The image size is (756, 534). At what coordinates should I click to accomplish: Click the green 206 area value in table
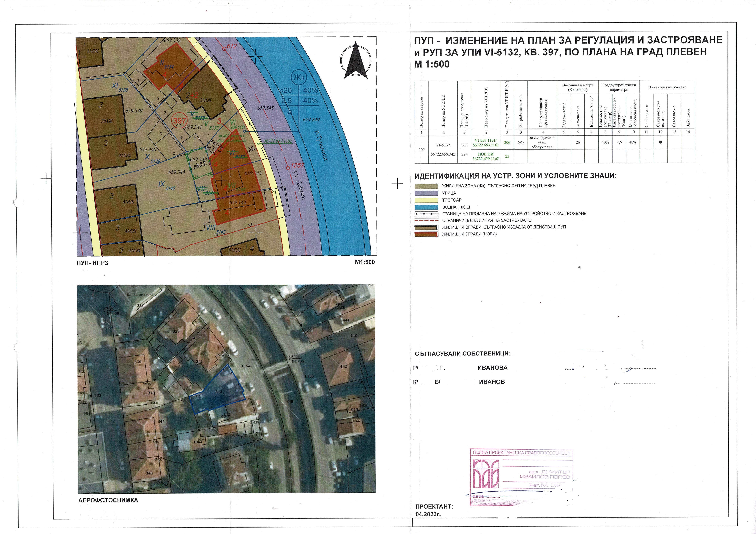click(507, 142)
